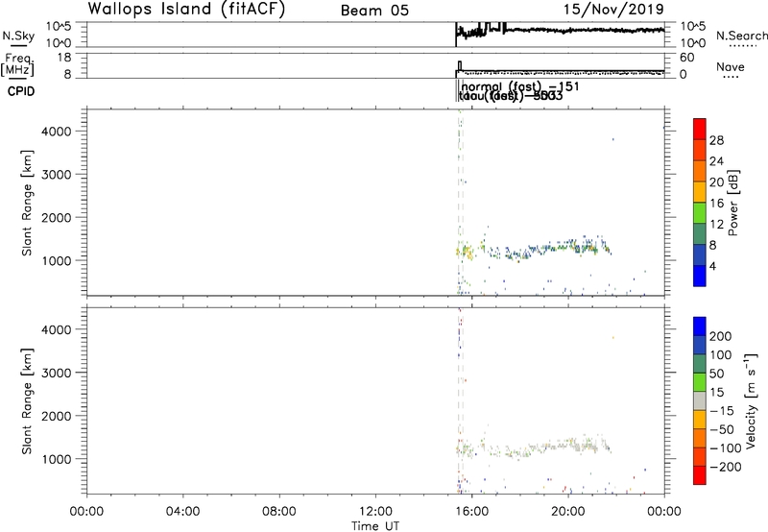Click the '18' frequency axis tick label
The image size is (768, 532).
pyautogui.click(x=64, y=58)
